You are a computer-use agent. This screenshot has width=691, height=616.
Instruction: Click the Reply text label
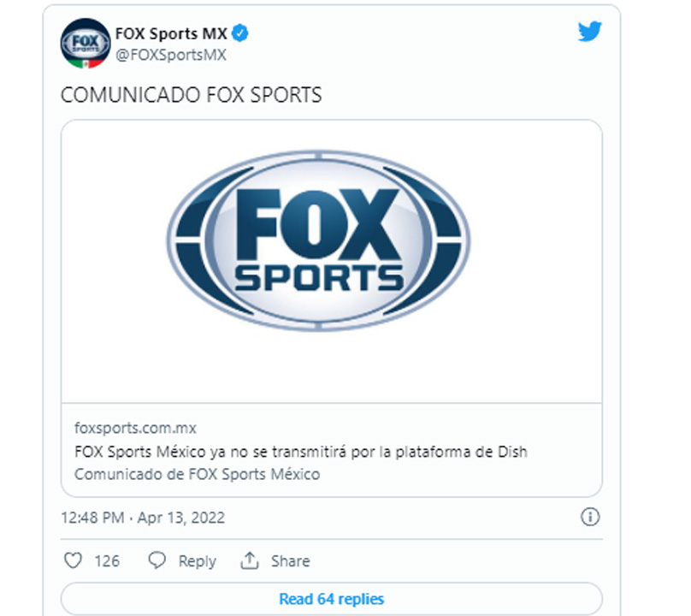click(197, 561)
